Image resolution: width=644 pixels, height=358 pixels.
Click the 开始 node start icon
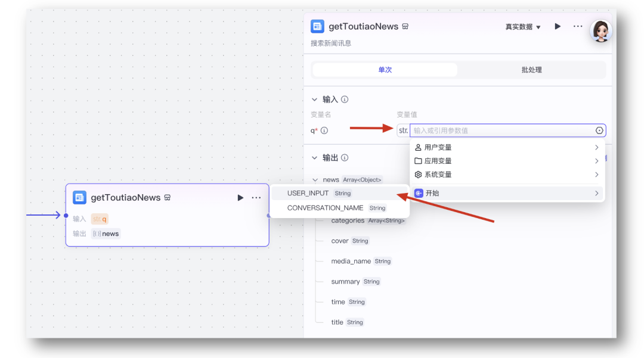(x=419, y=193)
